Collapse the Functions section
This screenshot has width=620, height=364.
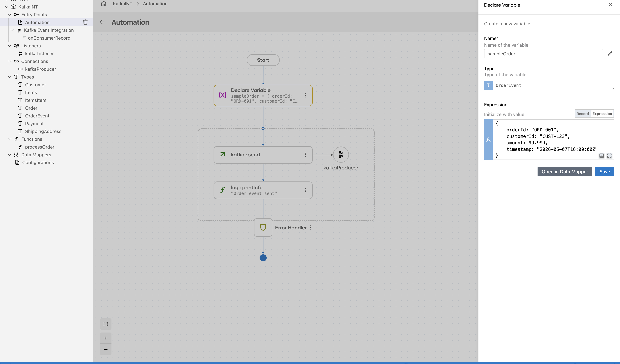pyautogui.click(x=10, y=139)
